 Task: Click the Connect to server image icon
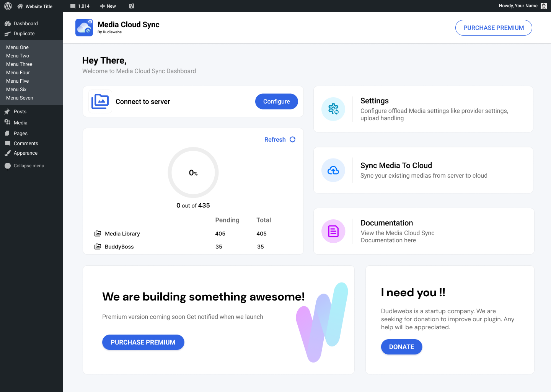(x=100, y=101)
